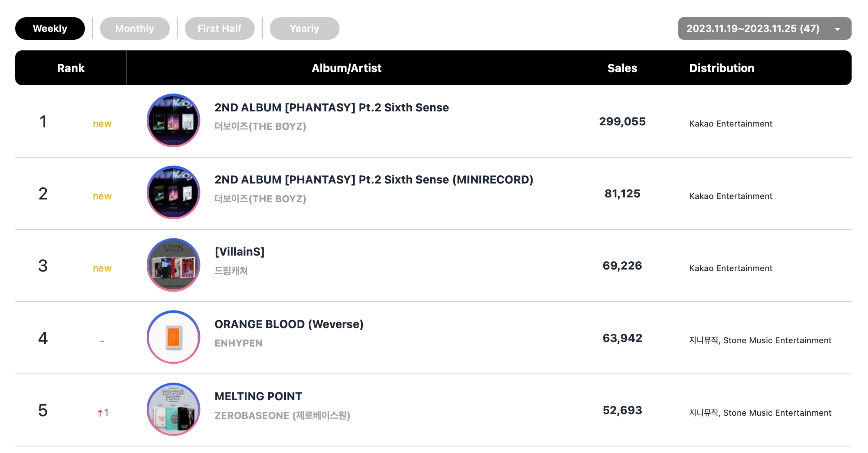
Task: Open ORANGE BLOOD album cover thumbnail
Action: tap(173, 337)
